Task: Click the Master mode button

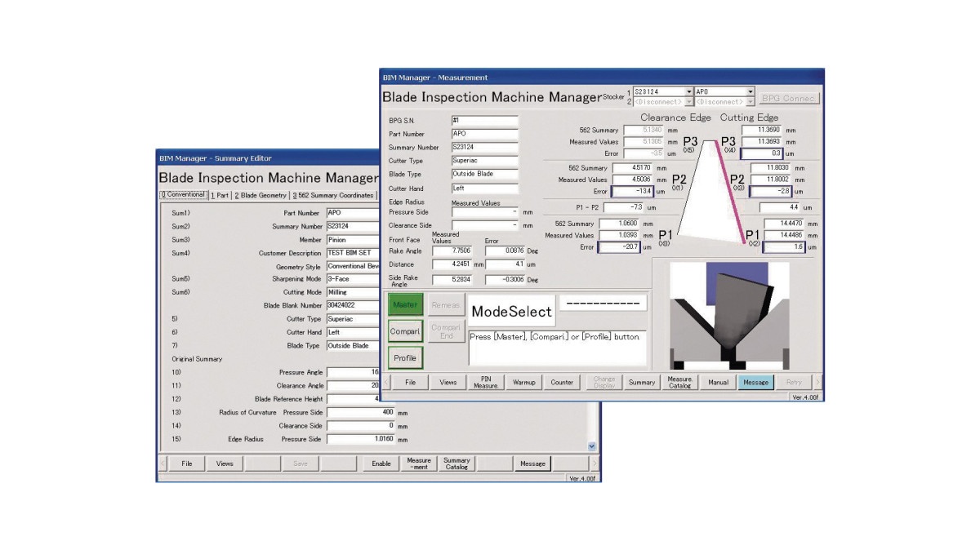Action: click(405, 304)
